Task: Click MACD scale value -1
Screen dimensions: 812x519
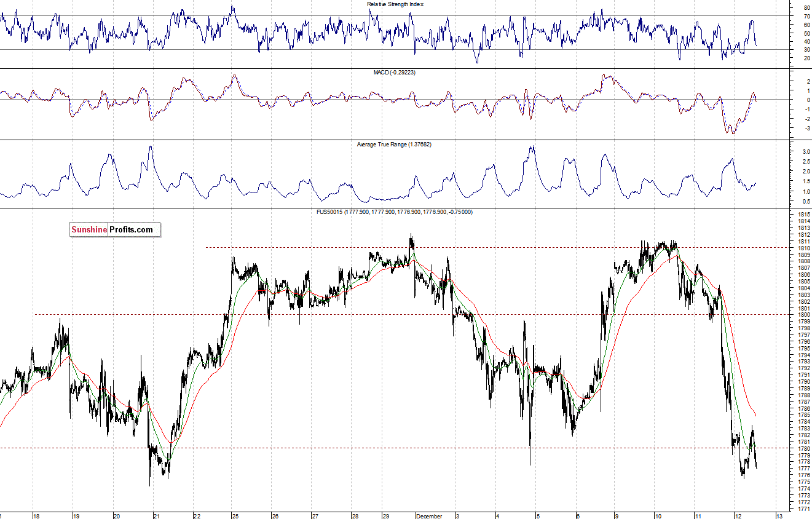Action: (x=806, y=109)
